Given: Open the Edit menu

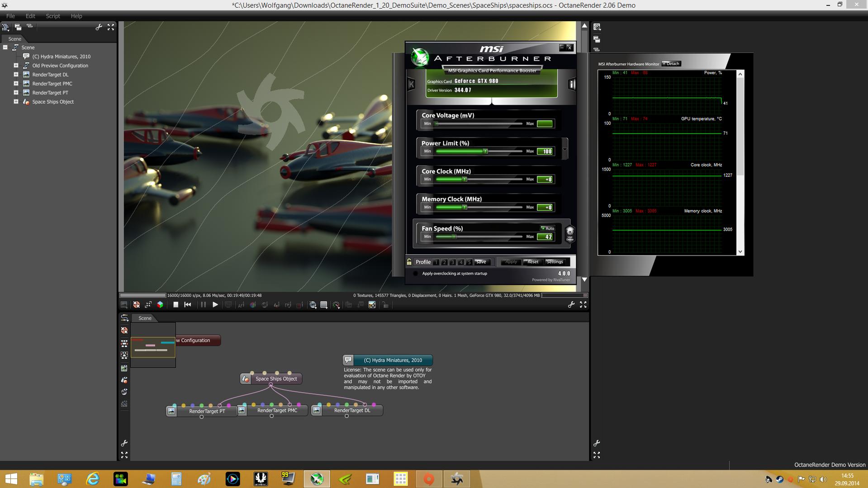Looking at the screenshot, I should click(30, 16).
